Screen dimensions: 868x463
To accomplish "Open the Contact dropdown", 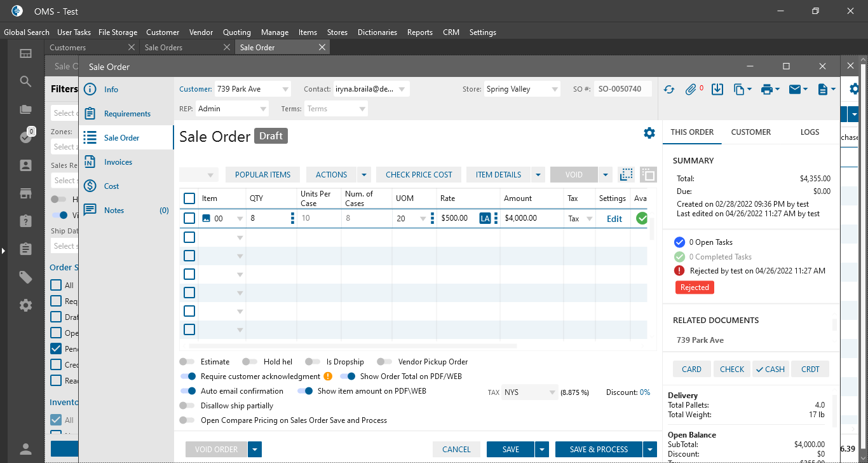I will pyautogui.click(x=372, y=89).
